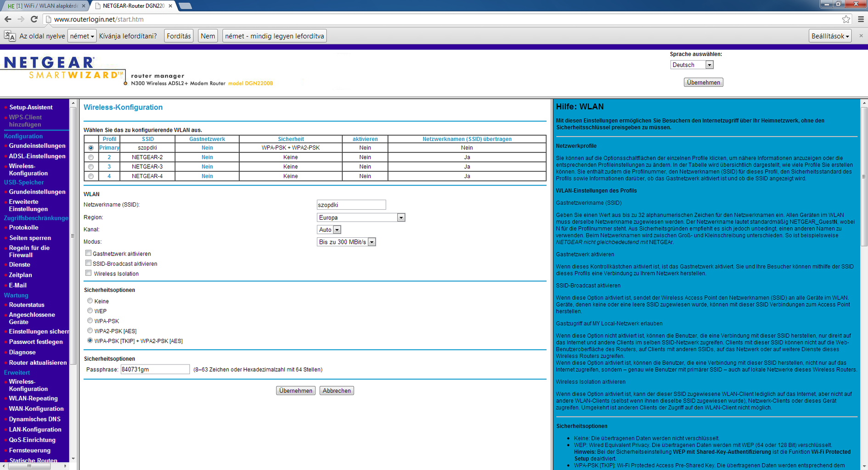Close the translation bar

click(861, 36)
